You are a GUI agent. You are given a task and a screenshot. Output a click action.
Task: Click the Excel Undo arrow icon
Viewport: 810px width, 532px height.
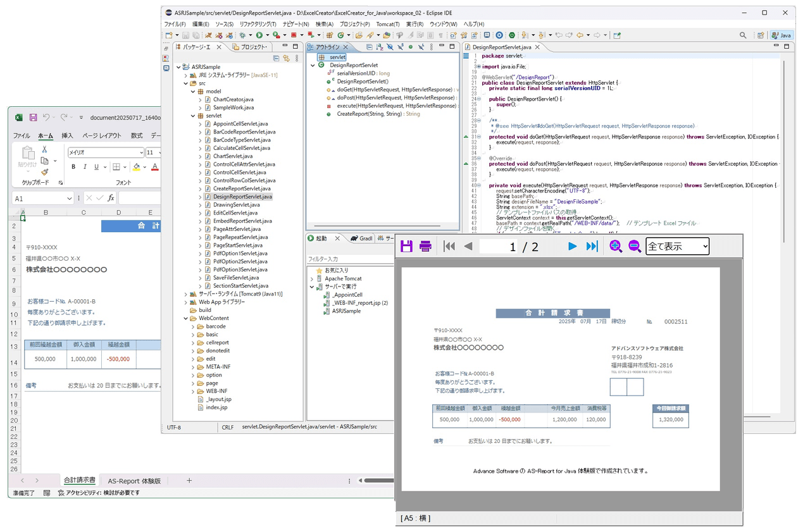[x=47, y=117]
